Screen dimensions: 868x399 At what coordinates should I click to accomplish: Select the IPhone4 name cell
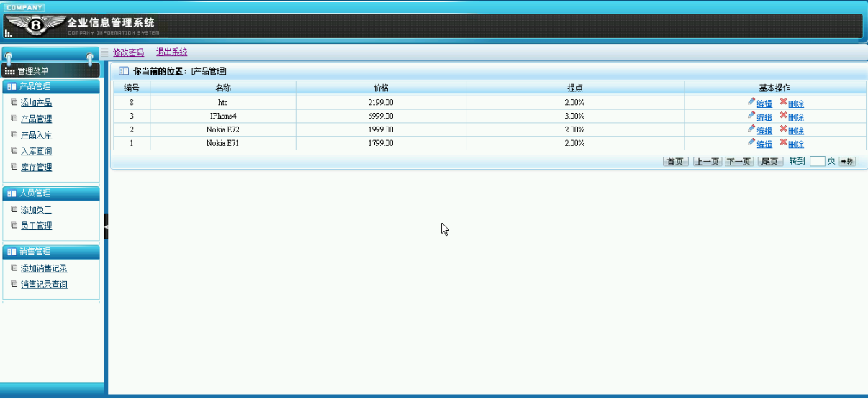223,116
